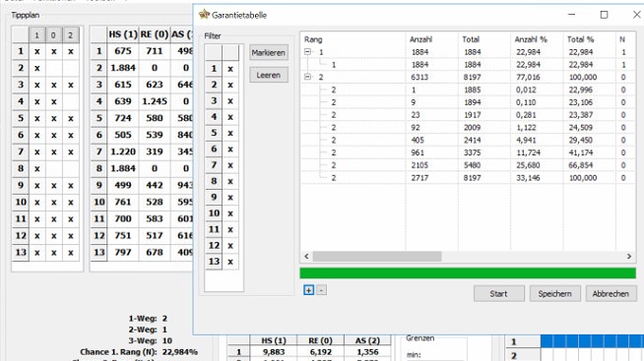
Task: Click the value 1.220 in Tipplan row 7
Action: pos(123,151)
